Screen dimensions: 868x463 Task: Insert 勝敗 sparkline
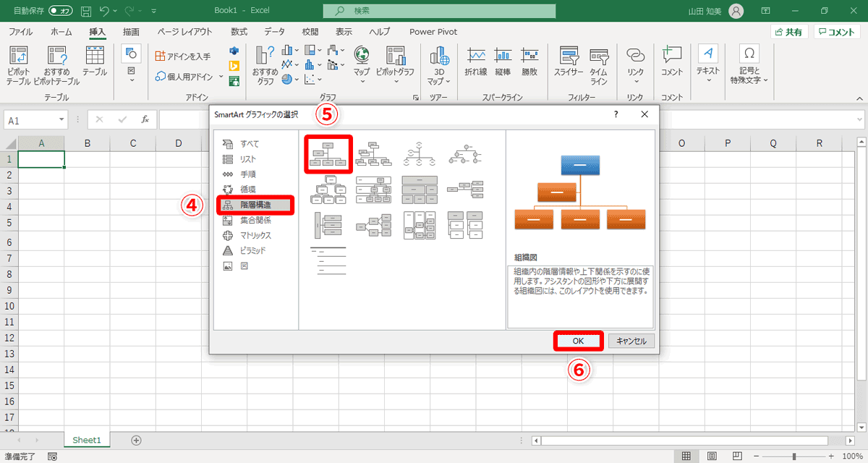pos(529,61)
